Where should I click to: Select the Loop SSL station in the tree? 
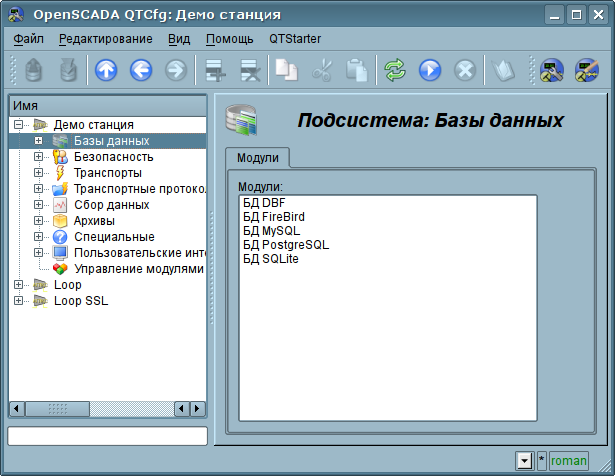click(80, 301)
